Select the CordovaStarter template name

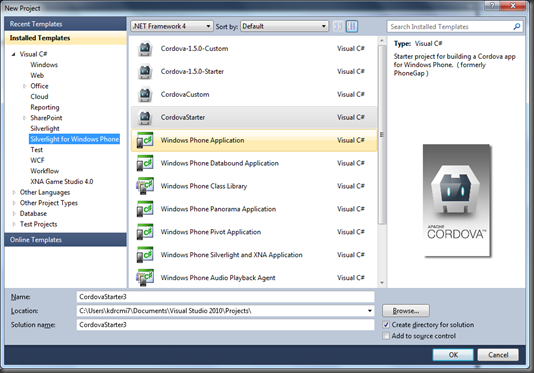183,117
